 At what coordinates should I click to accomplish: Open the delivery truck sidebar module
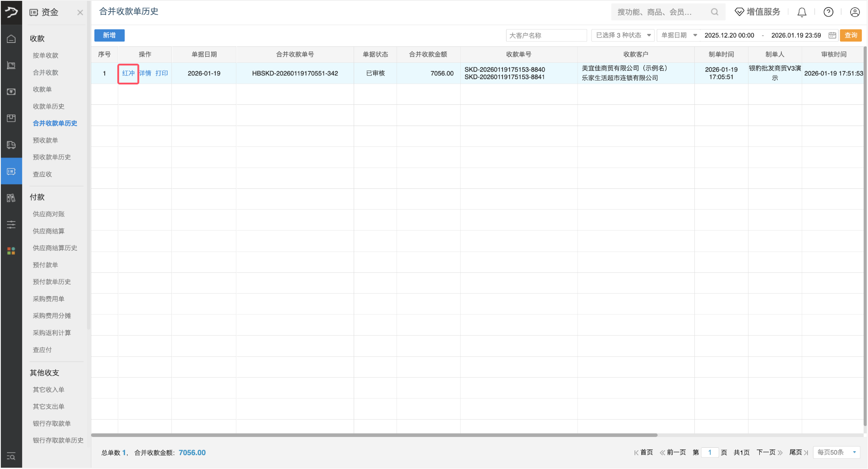click(x=11, y=145)
